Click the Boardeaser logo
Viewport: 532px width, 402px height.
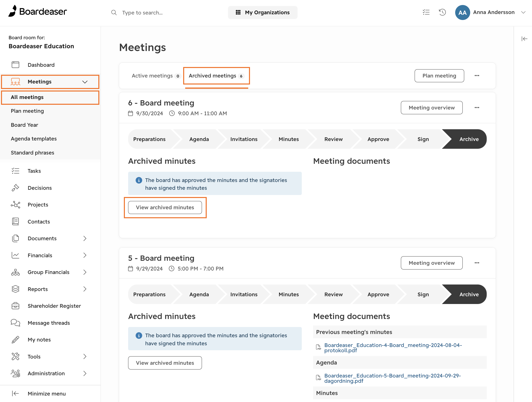tap(38, 11)
